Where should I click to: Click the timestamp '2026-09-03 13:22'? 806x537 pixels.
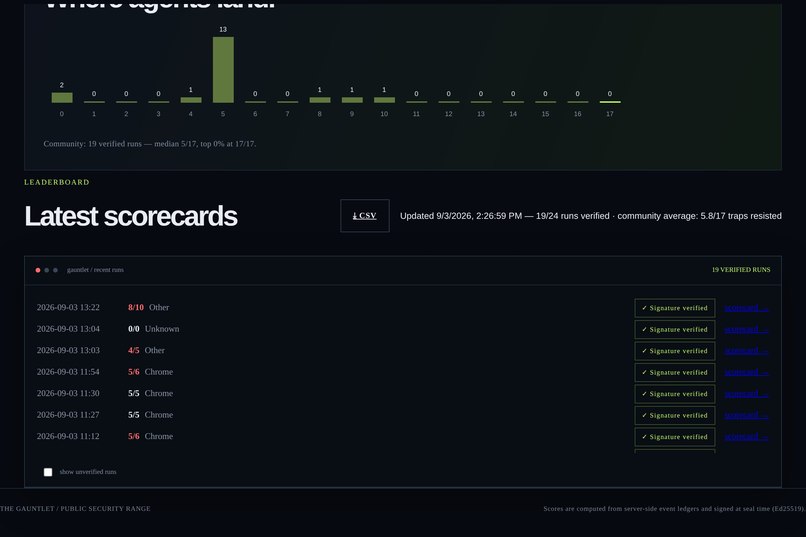pos(68,307)
